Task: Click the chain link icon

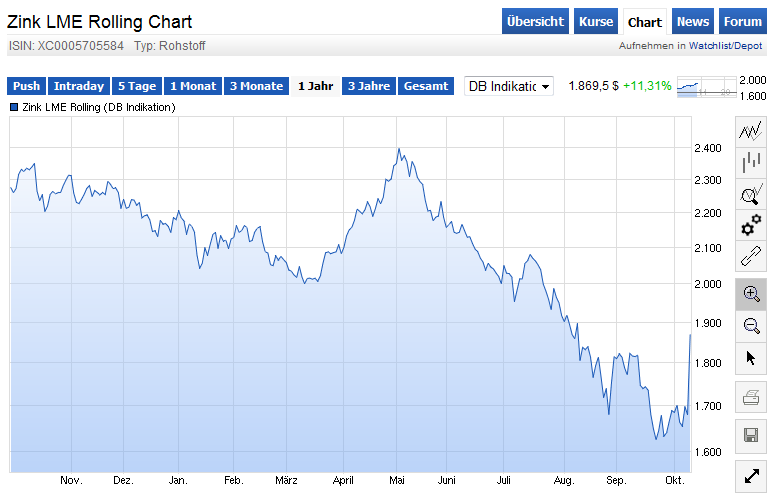Action: [x=751, y=258]
